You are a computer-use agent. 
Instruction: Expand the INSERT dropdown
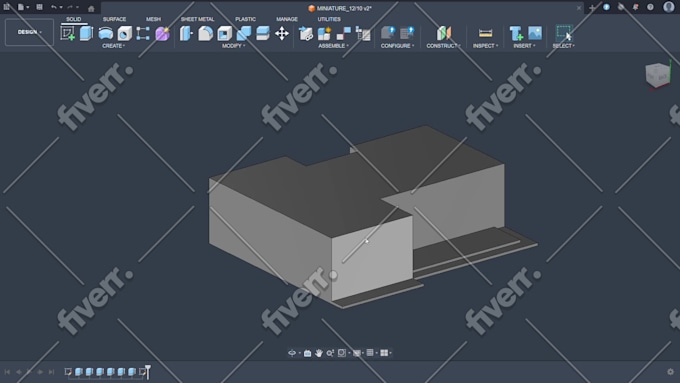pos(524,46)
